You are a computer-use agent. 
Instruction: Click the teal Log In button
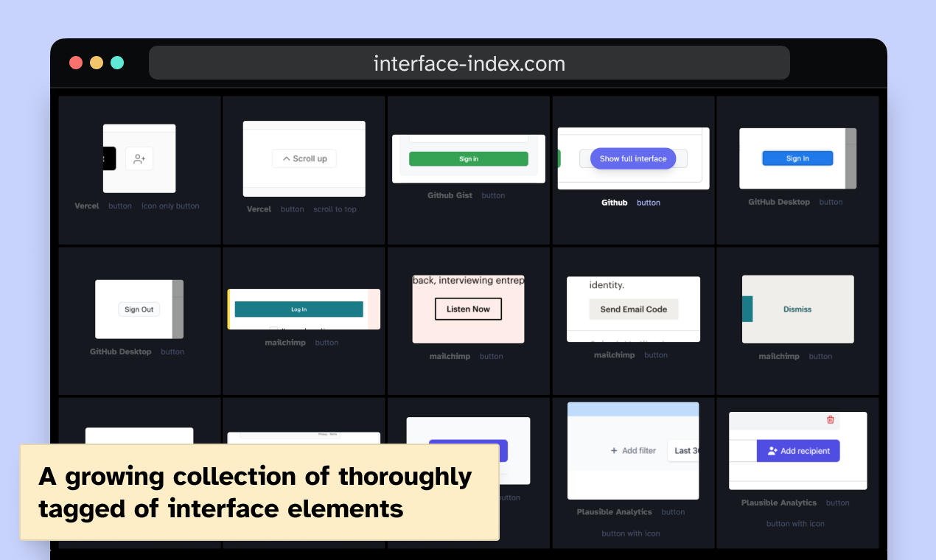point(298,309)
